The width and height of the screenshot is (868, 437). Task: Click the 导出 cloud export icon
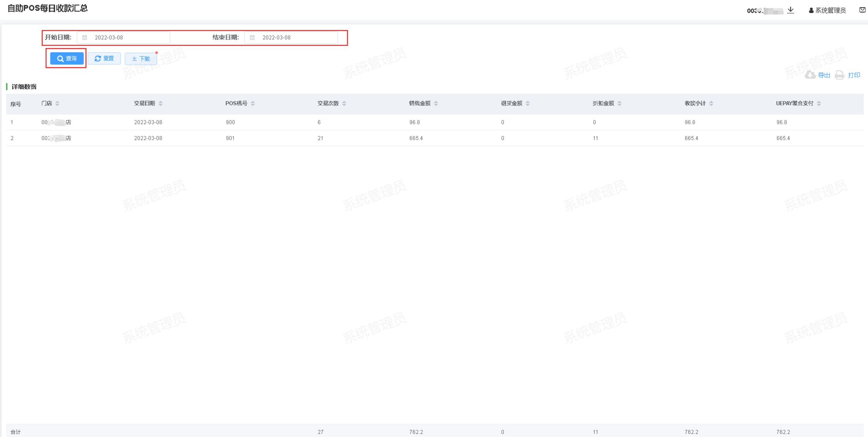coord(810,75)
